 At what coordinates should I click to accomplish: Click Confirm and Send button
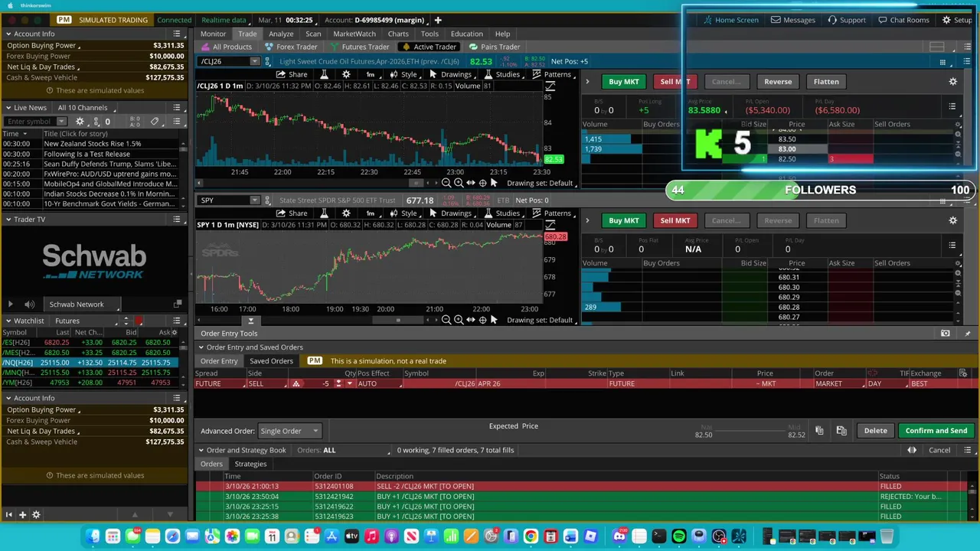936,431
